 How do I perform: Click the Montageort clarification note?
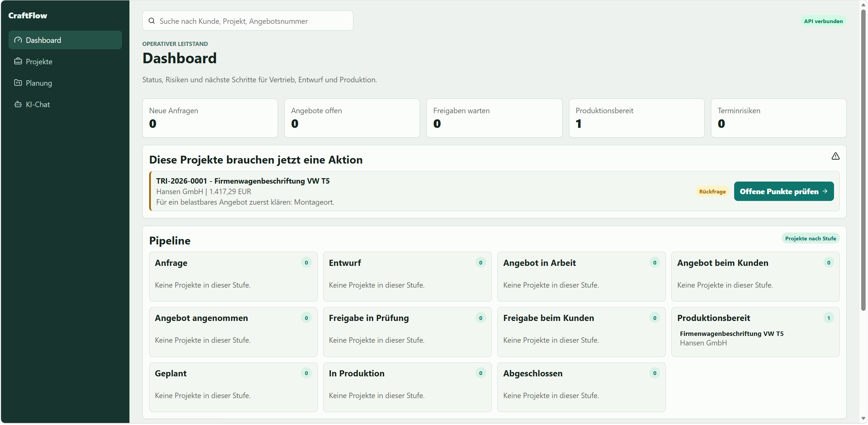pos(245,202)
